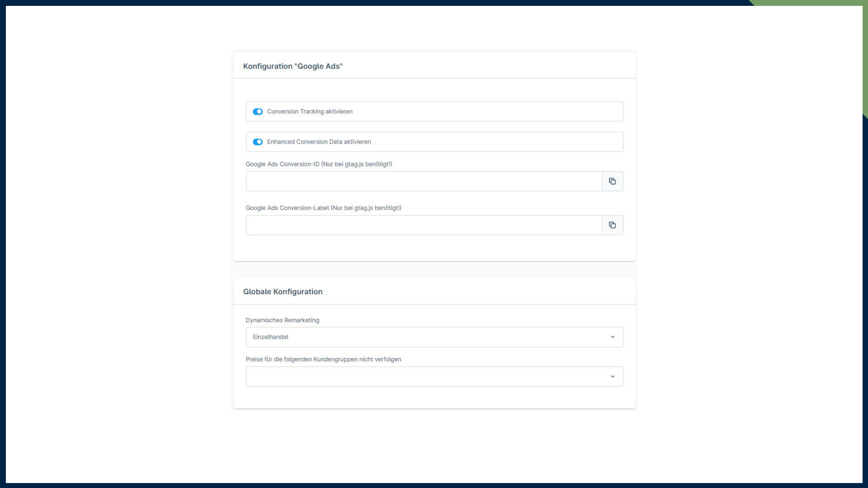Screen dimensions: 868x488
Task: Click the chevron arrow beside Einzelhandel
Action: coord(613,337)
